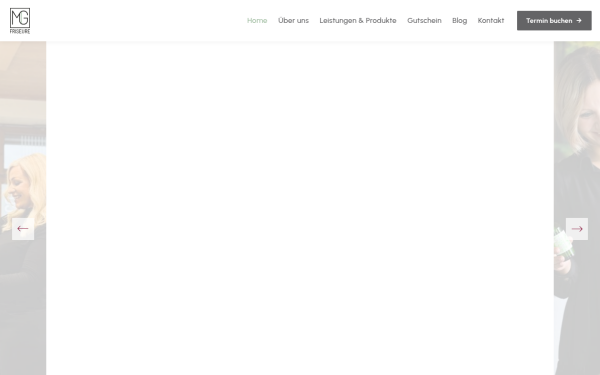Open Leistungen & Produkte menu
This screenshot has height=375, width=600.
tap(358, 21)
